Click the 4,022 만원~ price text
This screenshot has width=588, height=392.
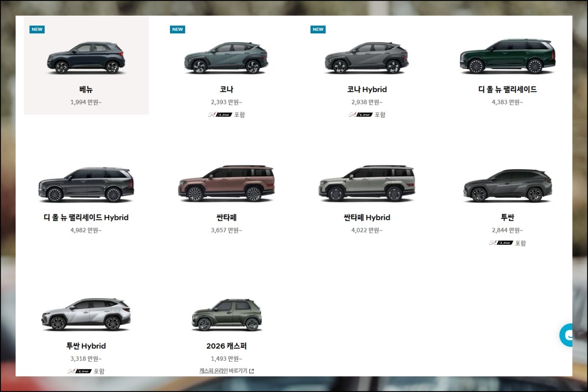(367, 231)
